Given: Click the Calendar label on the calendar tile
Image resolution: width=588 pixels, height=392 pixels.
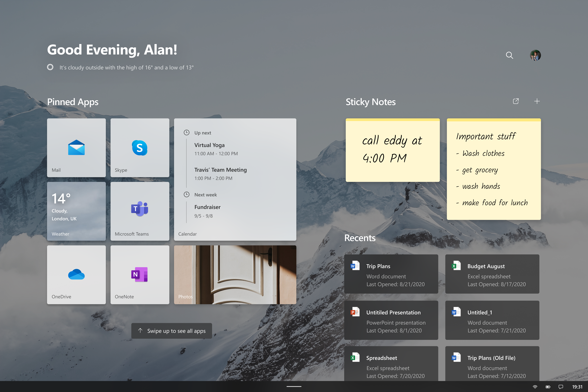Looking at the screenshot, I should click(x=187, y=234).
